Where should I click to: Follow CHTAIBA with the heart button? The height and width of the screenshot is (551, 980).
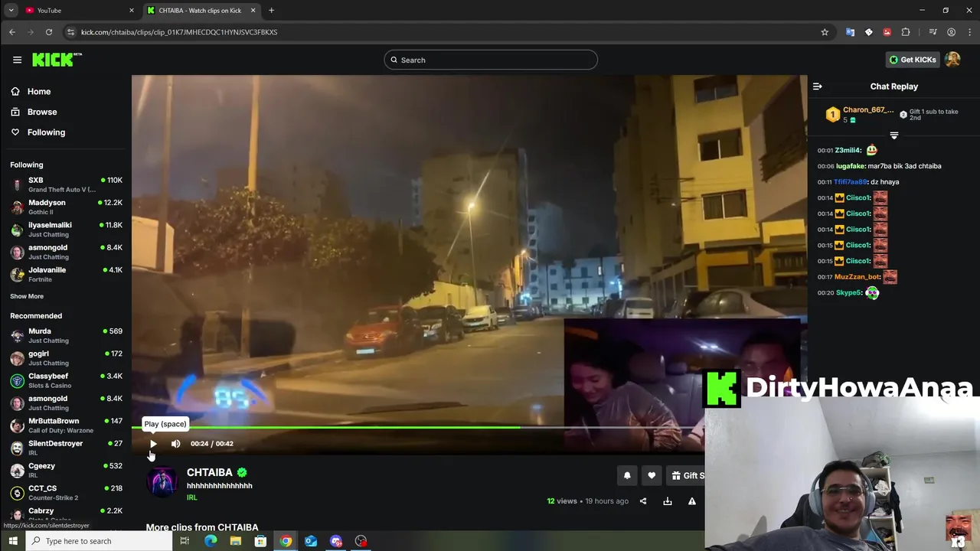point(652,475)
